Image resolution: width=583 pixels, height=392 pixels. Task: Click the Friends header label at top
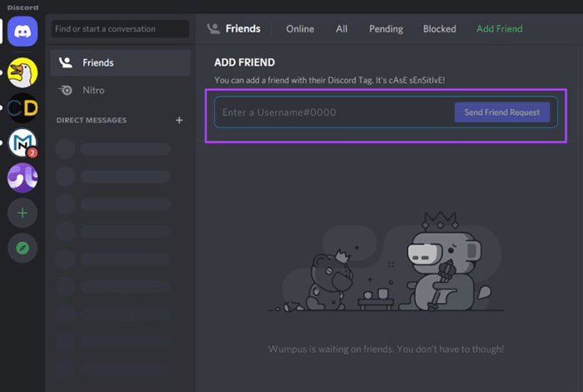click(x=242, y=29)
